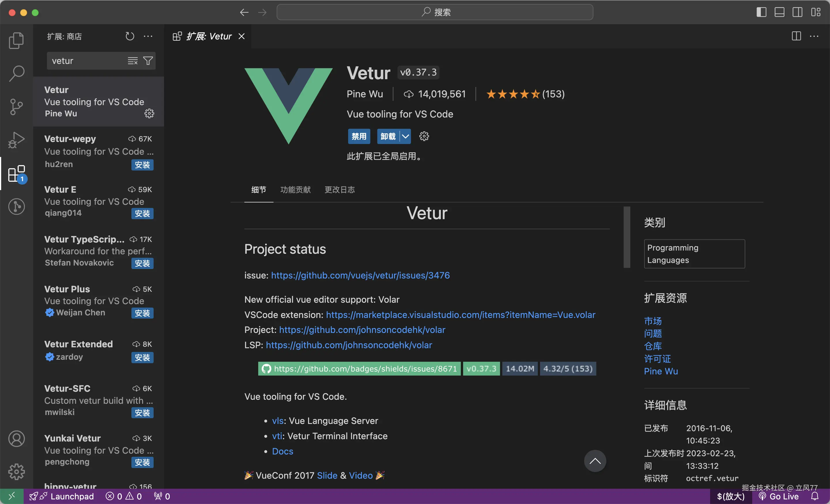Click the ports forwarded status indicator
The width and height of the screenshot is (830, 504).
tap(162, 496)
